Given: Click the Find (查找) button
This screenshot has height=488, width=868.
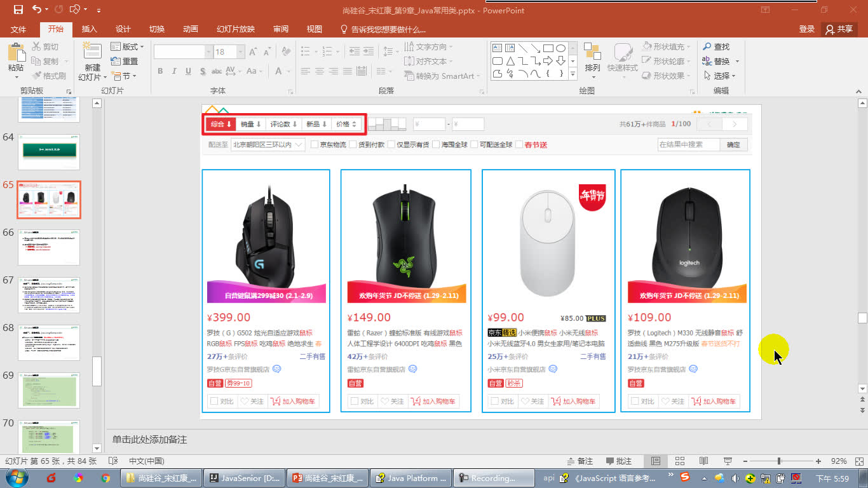Looking at the screenshot, I should click(x=716, y=47).
